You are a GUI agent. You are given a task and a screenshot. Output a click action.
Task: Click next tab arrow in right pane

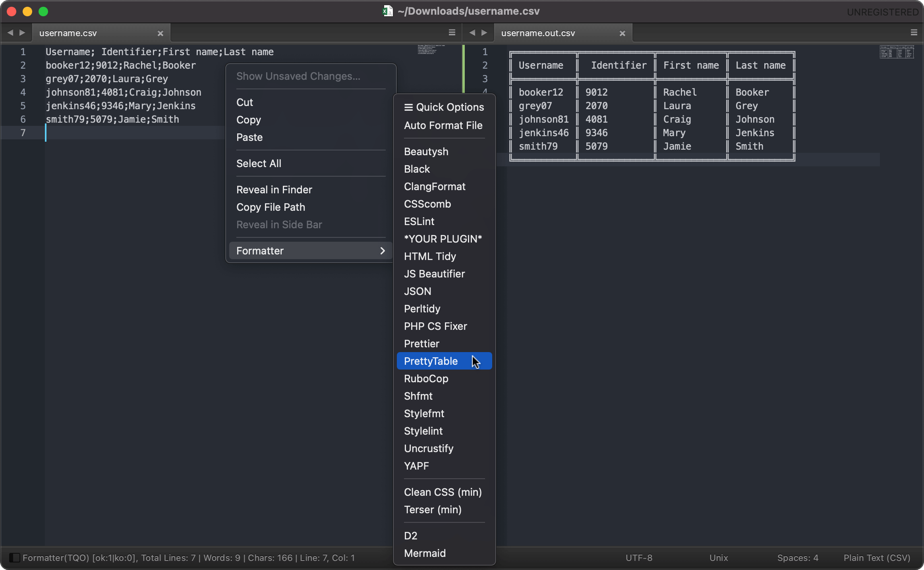tap(484, 33)
